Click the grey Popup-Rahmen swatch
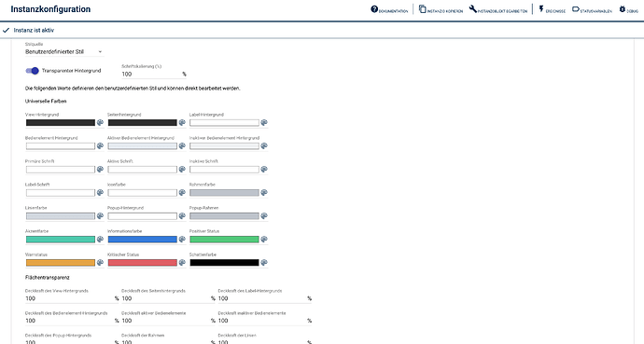The width and height of the screenshot is (644, 344). [x=224, y=216]
